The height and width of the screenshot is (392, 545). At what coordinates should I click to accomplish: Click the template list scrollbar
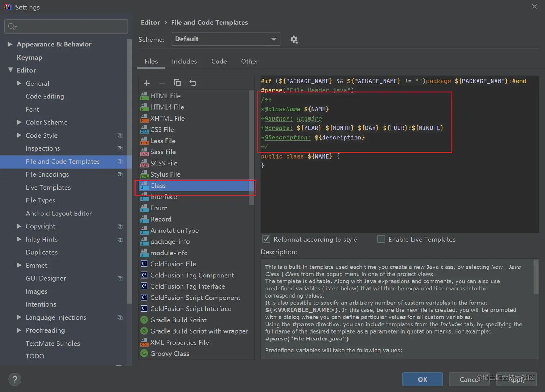[251, 148]
